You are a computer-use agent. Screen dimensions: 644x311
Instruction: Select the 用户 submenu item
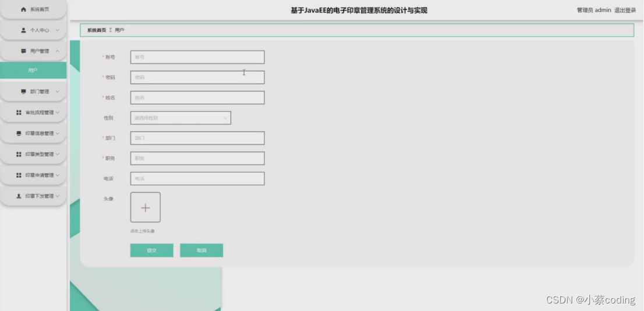coord(33,70)
